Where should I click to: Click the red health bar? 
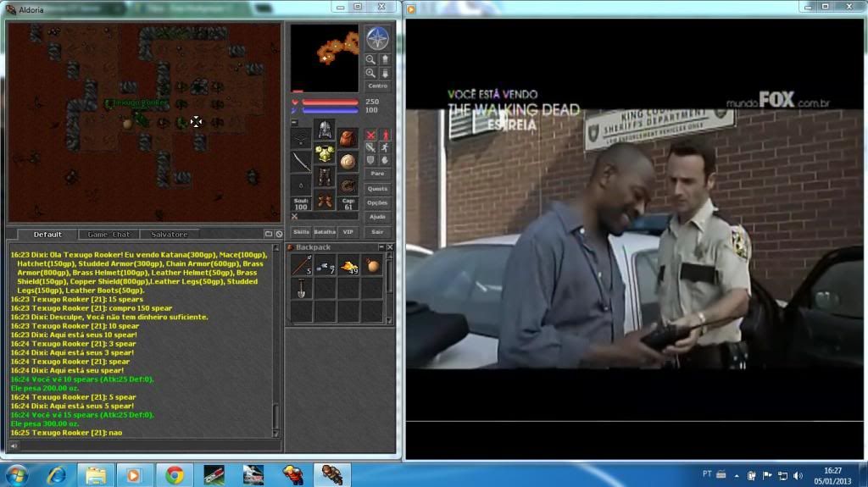coord(330,102)
